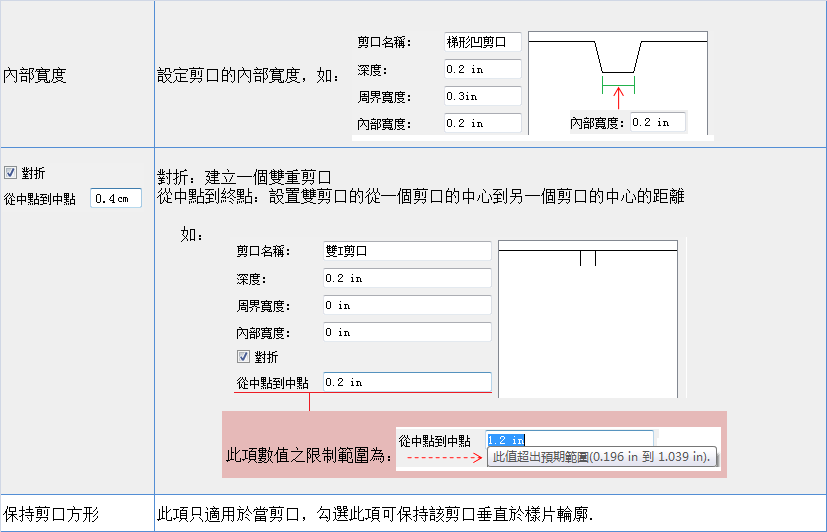Image resolution: width=827 pixels, height=532 pixels.
Task: Click the red upward arrow in notch diagram
Action: tap(618, 98)
